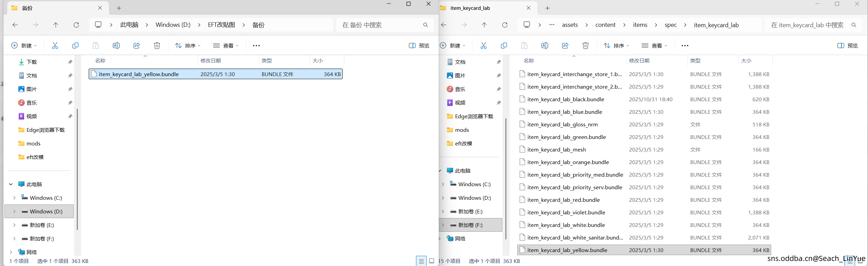Click the Share icon in item_keycard_lab window
Image resolution: width=868 pixels, height=266 pixels.
pyautogui.click(x=565, y=46)
